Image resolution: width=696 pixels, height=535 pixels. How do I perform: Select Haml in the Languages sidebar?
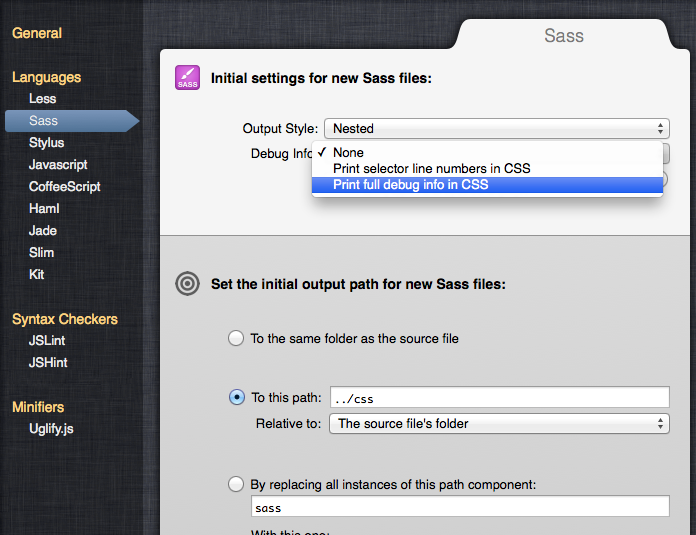click(x=44, y=209)
